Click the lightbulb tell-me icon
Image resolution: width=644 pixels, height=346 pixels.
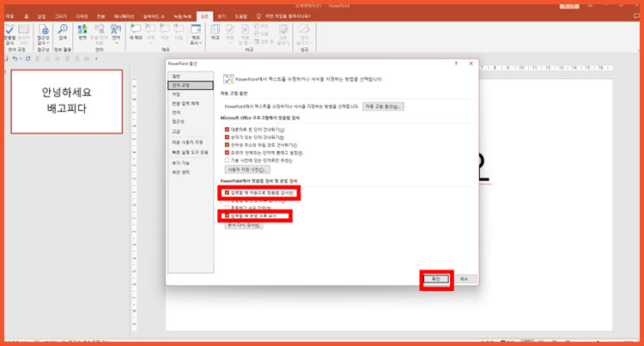(x=258, y=16)
